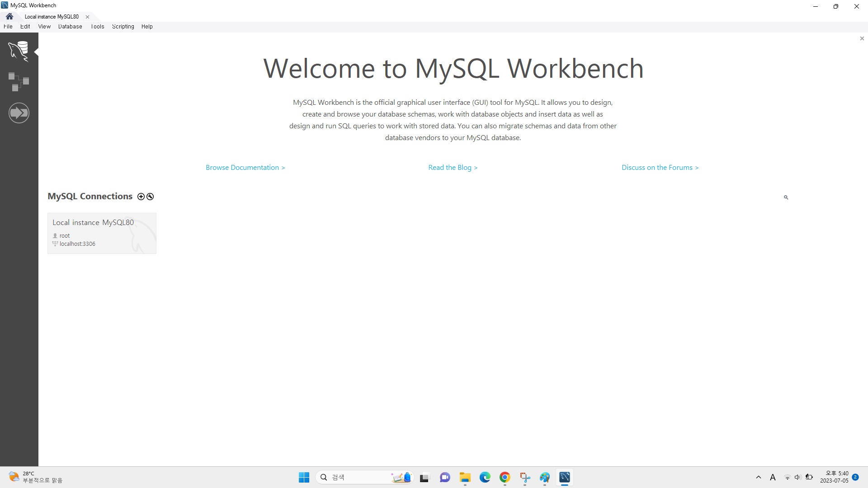Follow the Browse Documentation link
The width and height of the screenshot is (868, 488).
pos(245,168)
